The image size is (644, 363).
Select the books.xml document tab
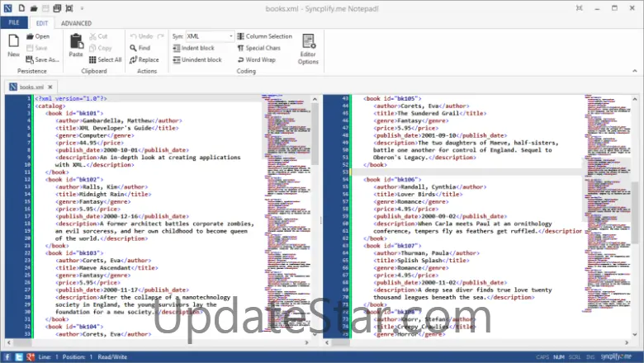point(31,87)
